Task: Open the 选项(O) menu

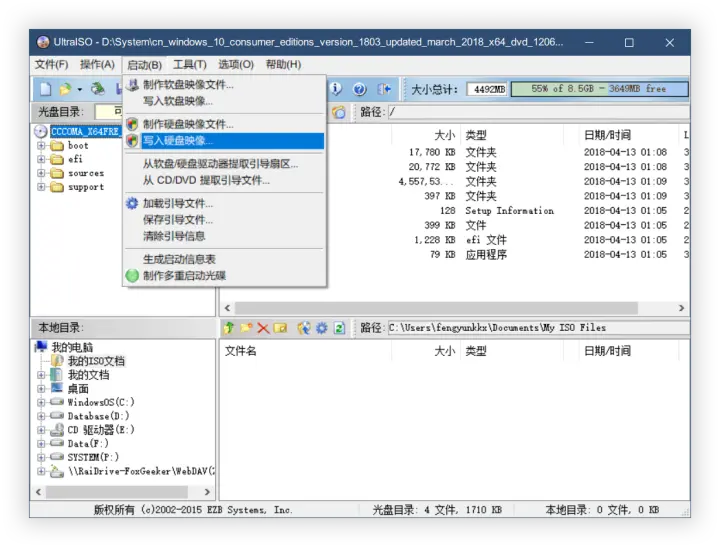Action: point(236,64)
